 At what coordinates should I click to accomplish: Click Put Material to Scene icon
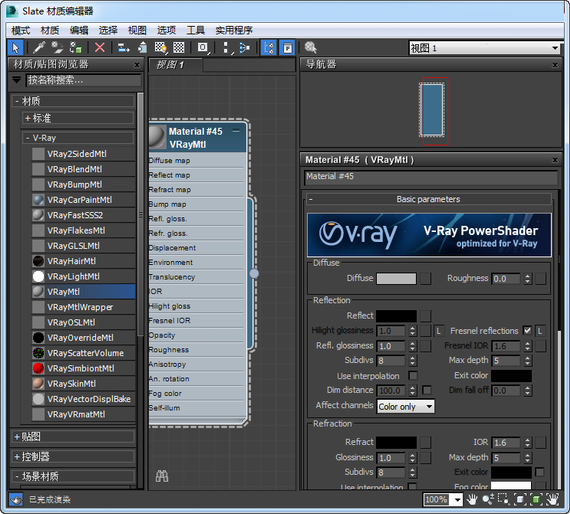57,48
